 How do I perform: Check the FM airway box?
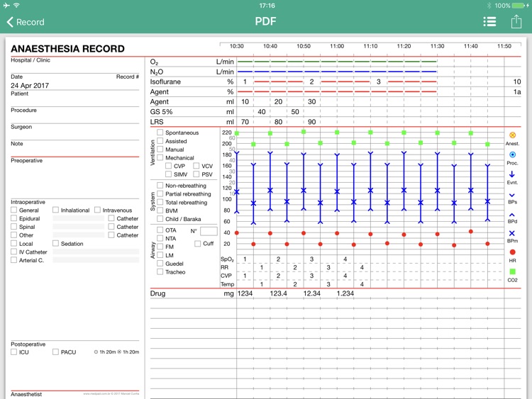tap(160, 247)
